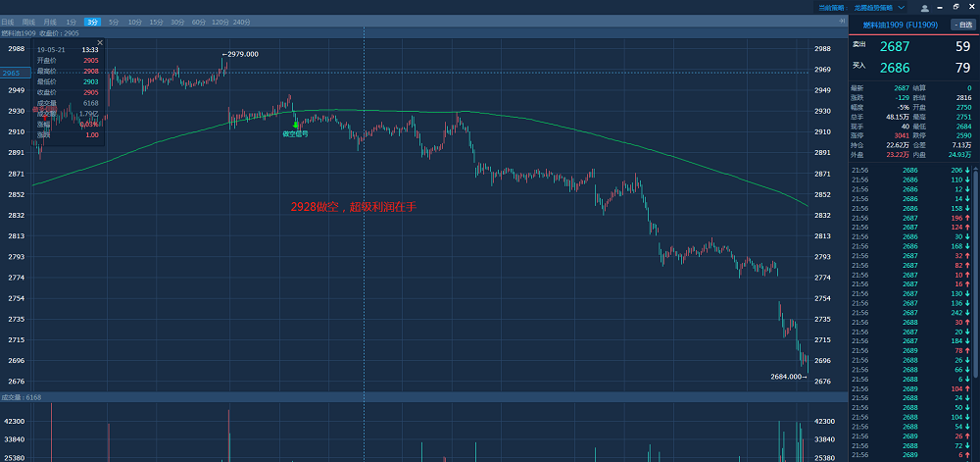The width and height of the screenshot is (980, 462).
Task: Open the user account profile icon
Action: pos(925,7)
